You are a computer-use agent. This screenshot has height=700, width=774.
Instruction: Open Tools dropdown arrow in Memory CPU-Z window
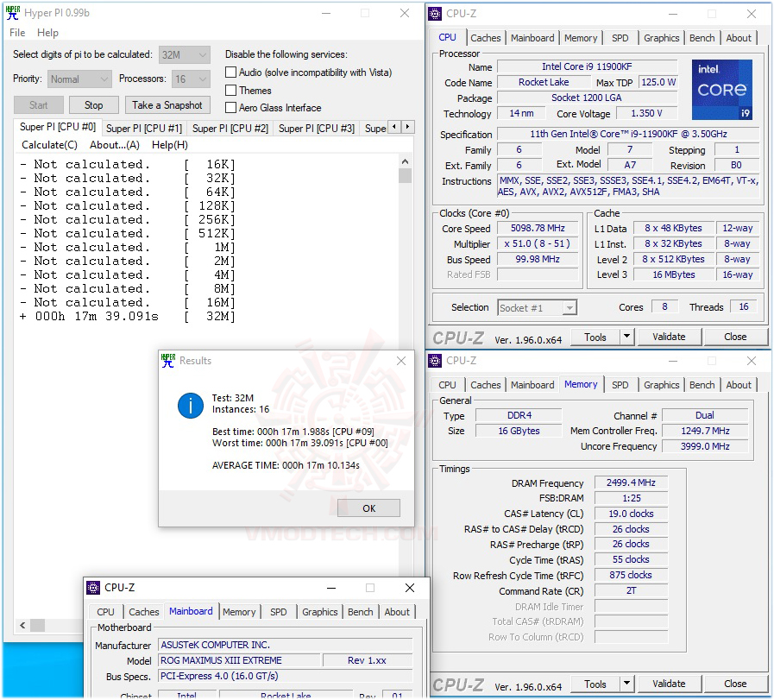626,684
